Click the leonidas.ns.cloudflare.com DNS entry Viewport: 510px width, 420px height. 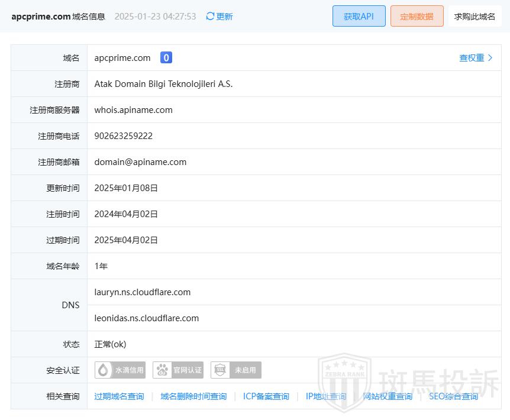click(147, 318)
